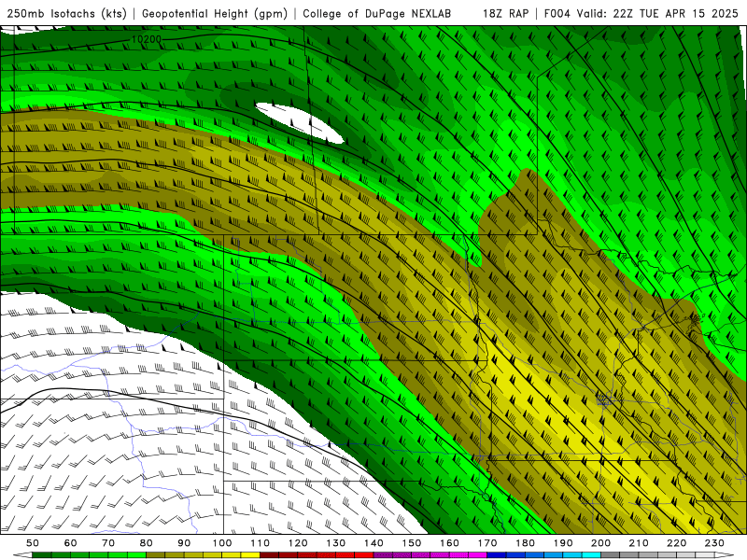Click the right arrow end of the color bar

[x=725, y=555]
